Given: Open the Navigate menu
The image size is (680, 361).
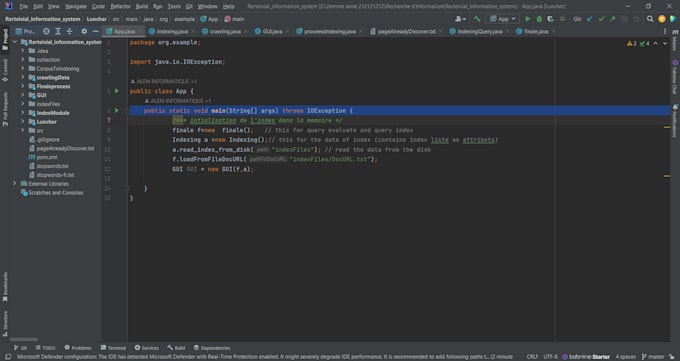Looking at the screenshot, I should (76, 7).
